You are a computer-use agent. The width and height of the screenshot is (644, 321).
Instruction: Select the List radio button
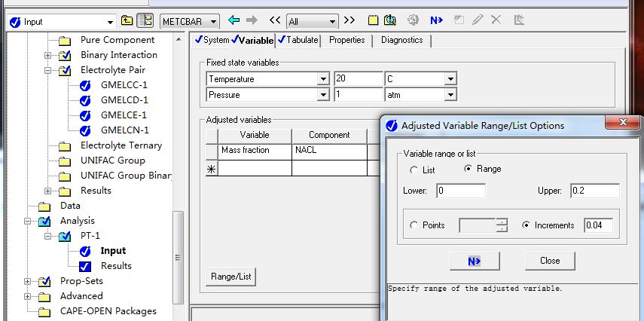(414, 170)
